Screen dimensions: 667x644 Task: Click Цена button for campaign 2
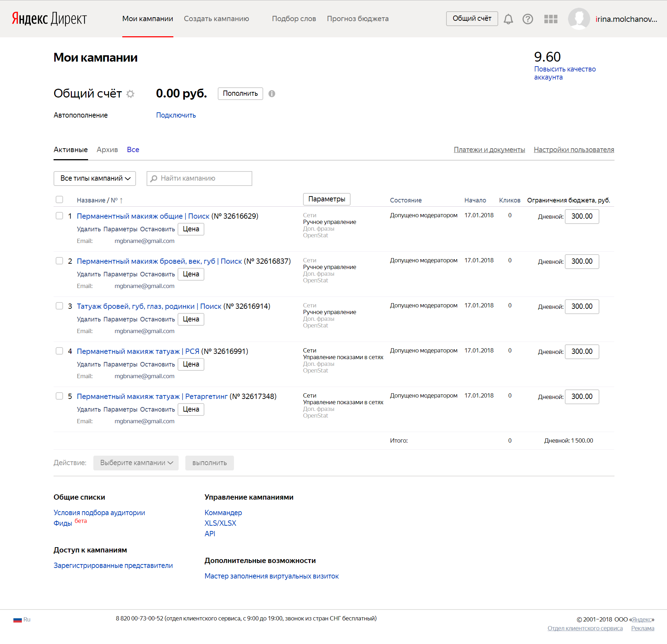191,274
